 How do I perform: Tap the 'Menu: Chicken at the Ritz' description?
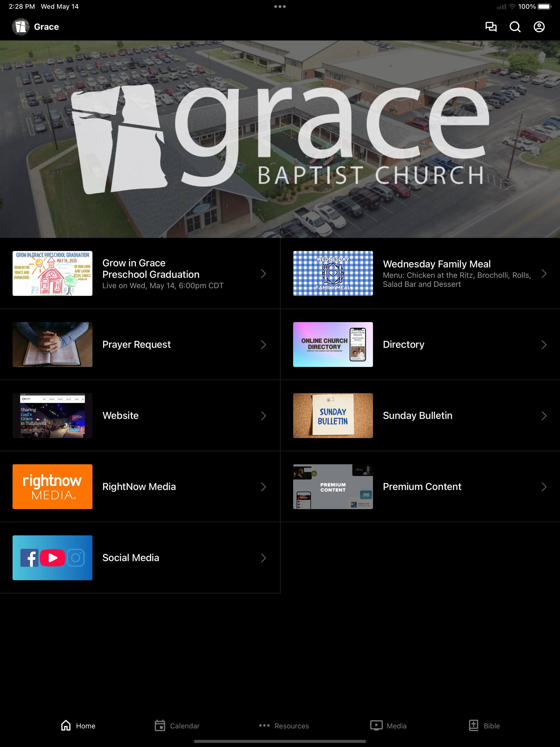click(457, 280)
